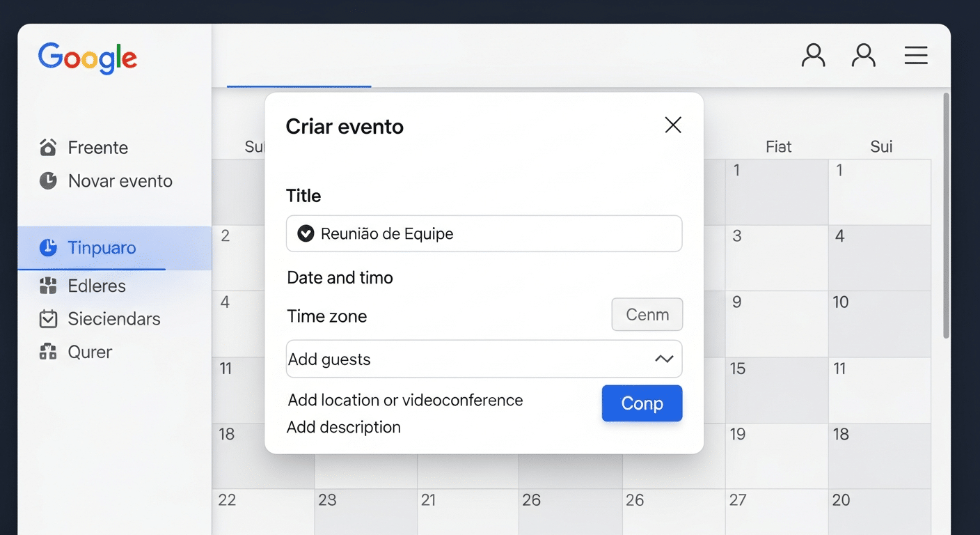Select the Edleres menu entry

96,286
